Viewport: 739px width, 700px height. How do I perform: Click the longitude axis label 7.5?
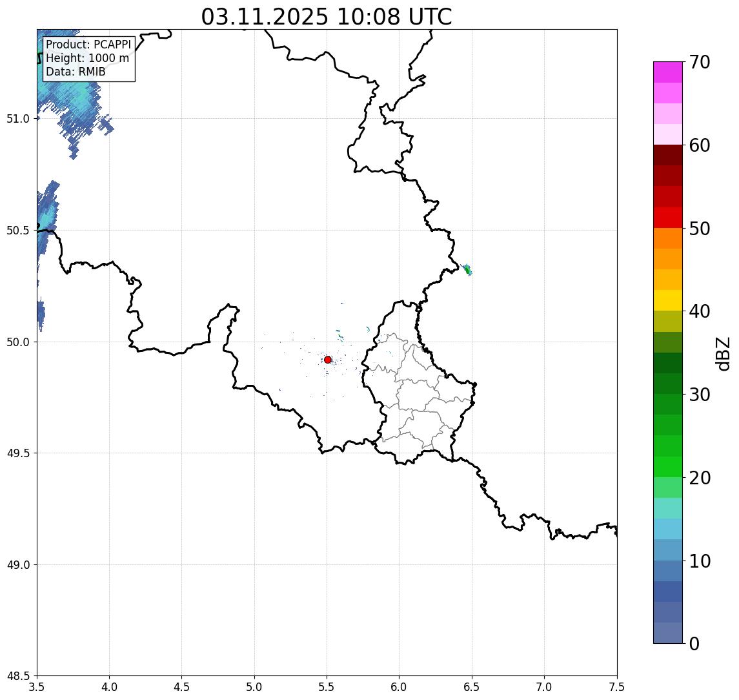pyautogui.click(x=617, y=687)
